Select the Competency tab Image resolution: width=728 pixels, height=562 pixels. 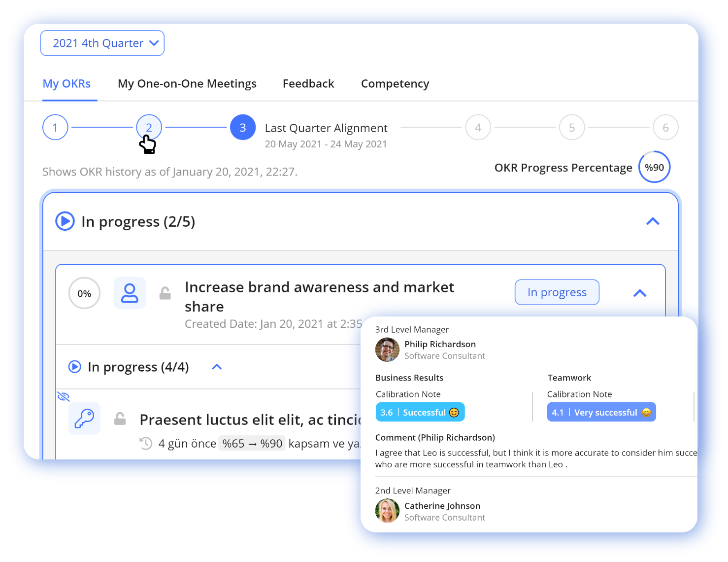(x=395, y=84)
